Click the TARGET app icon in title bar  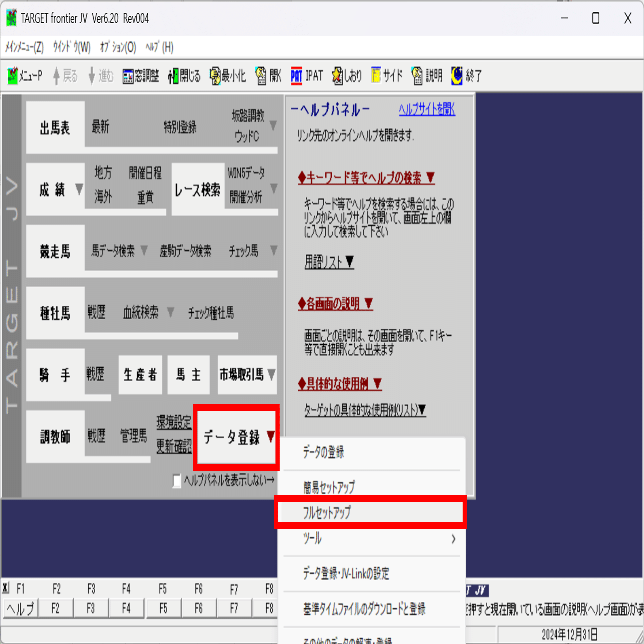pyautogui.click(x=11, y=18)
